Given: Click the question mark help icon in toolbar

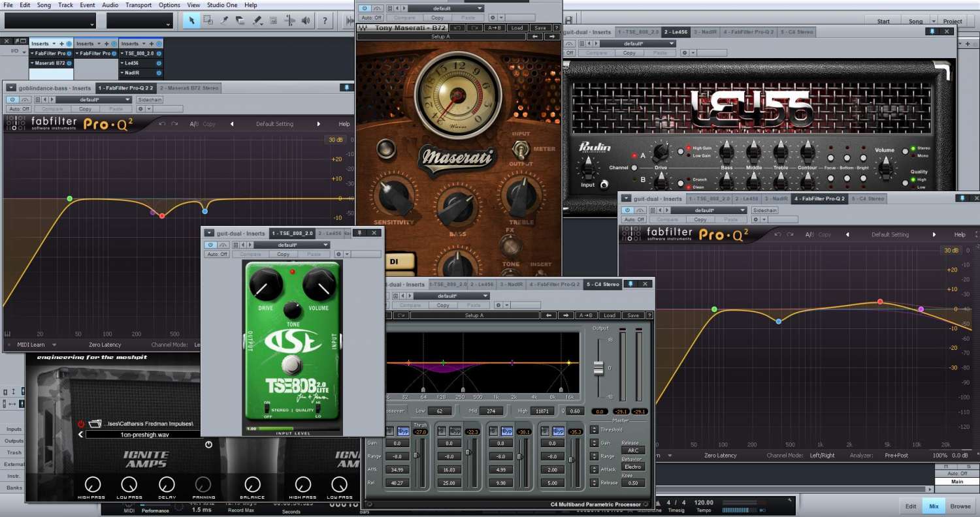Looking at the screenshot, I should click(325, 21).
